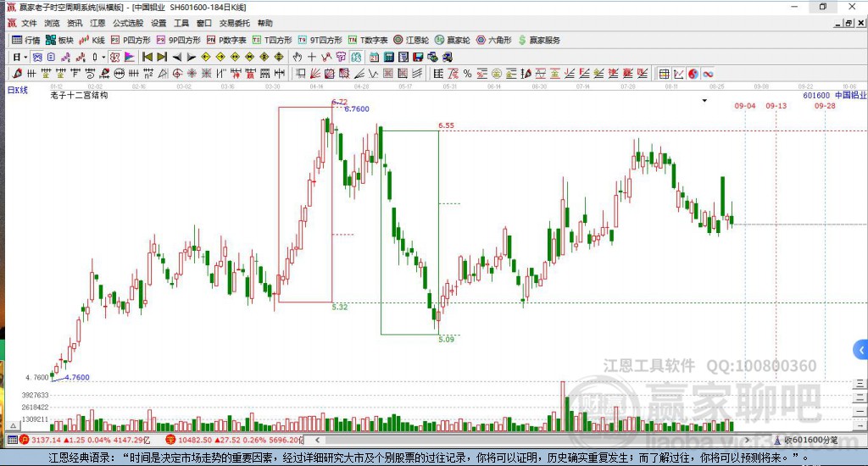Open the 工具 menu
868x466 pixels.
pyautogui.click(x=181, y=23)
